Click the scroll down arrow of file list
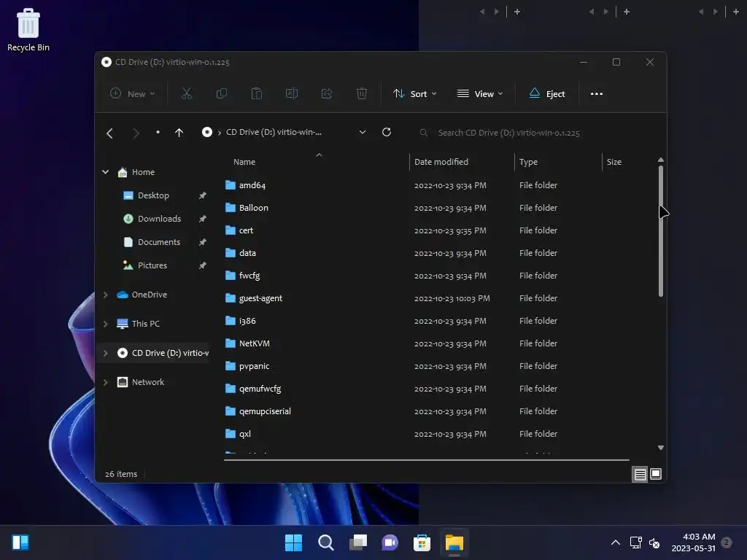The image size is (747, 560). click(x=661, y=448)
